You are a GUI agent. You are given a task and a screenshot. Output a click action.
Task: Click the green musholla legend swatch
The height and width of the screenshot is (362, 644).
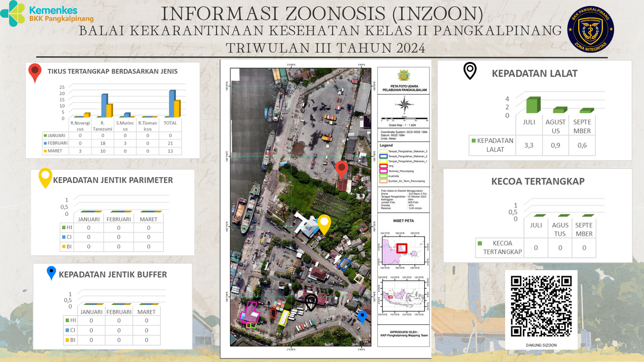pyautogui.click(x=383, y=176)
